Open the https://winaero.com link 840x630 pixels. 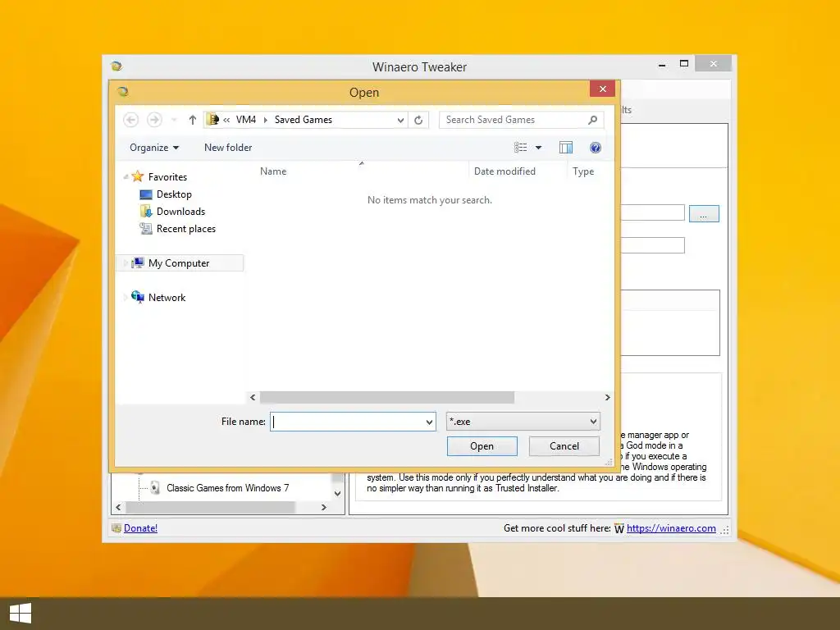coord(671,528)
